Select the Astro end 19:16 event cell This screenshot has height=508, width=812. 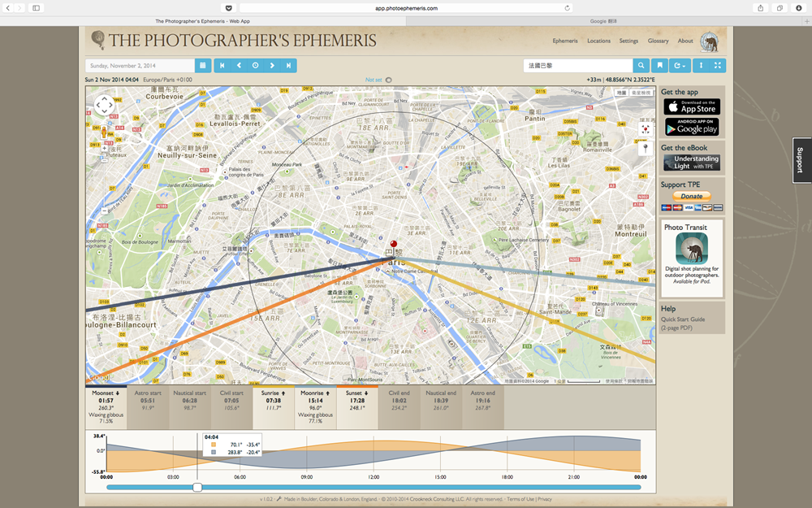tap(482, 407)
